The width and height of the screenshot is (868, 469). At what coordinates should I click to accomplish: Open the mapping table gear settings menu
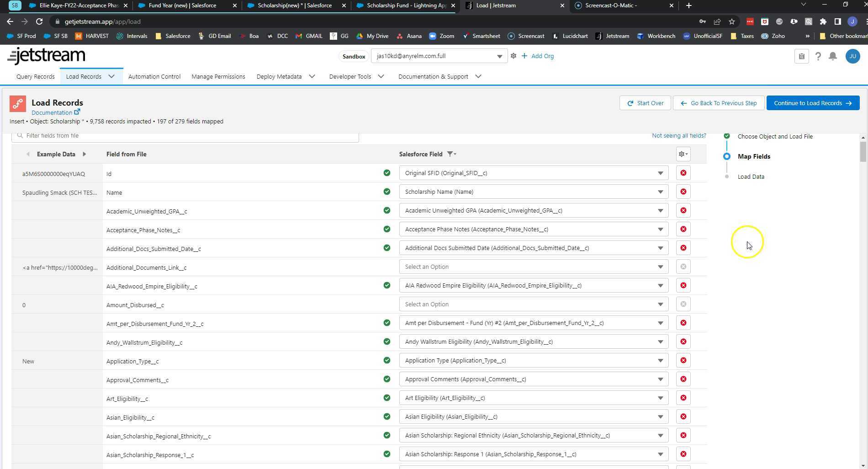click(x=683, y=155)
